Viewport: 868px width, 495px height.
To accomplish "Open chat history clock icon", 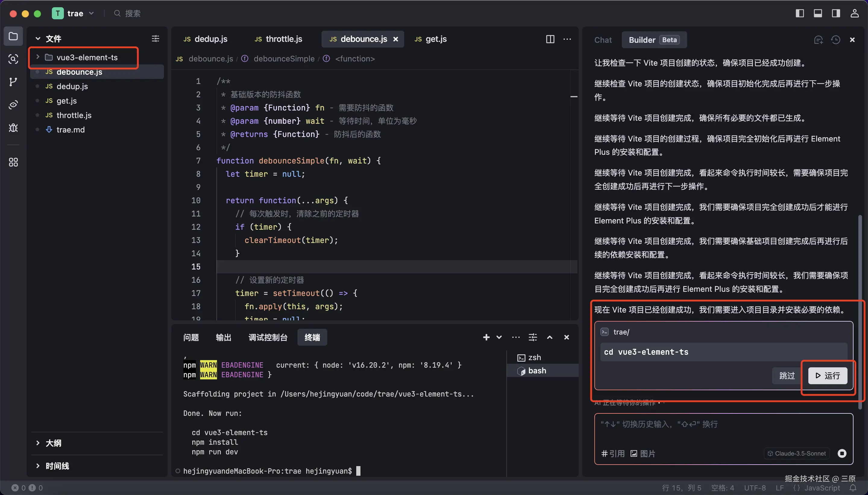I will pos(835,40).
